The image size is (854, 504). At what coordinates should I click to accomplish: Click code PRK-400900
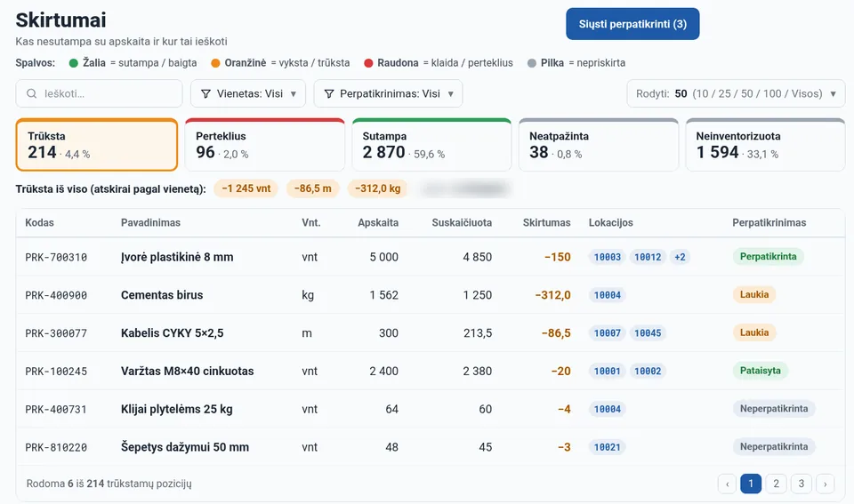coord(56,295)
